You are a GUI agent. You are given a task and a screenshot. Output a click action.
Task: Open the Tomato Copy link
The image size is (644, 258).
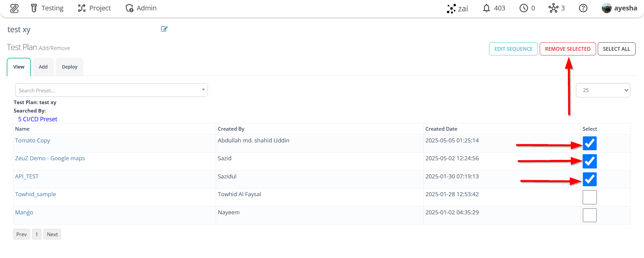pyautogui.click(x=33, y=140)
